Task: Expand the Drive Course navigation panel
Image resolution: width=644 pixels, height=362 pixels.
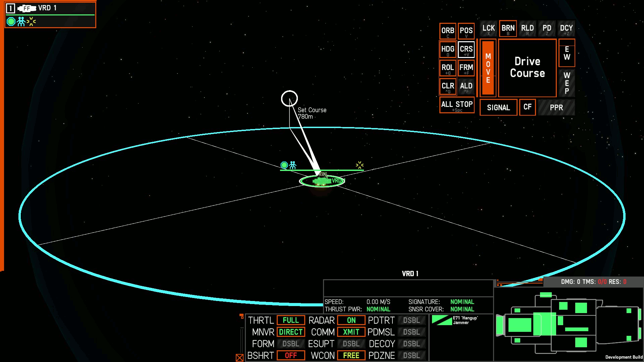Action: tap(528, 67)
